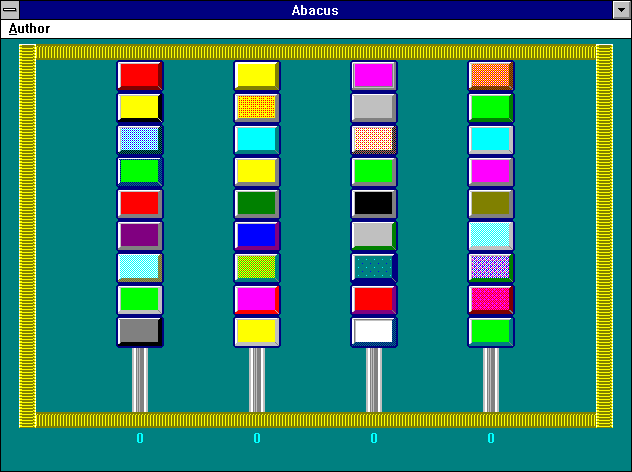Click the magenta top bead in third column
This screenshot has width=632, height=472.
(374, 76)
